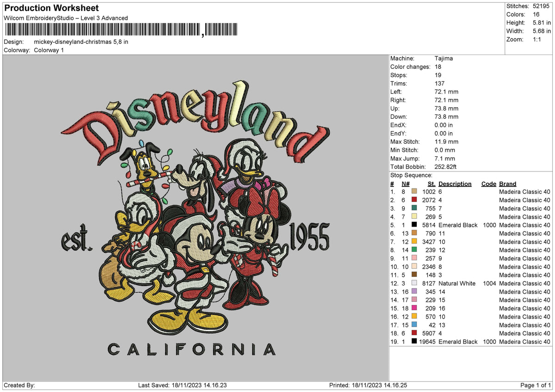Select the Natural White swatch in stop 12
The image size is (555, 392).
[414, 283]
